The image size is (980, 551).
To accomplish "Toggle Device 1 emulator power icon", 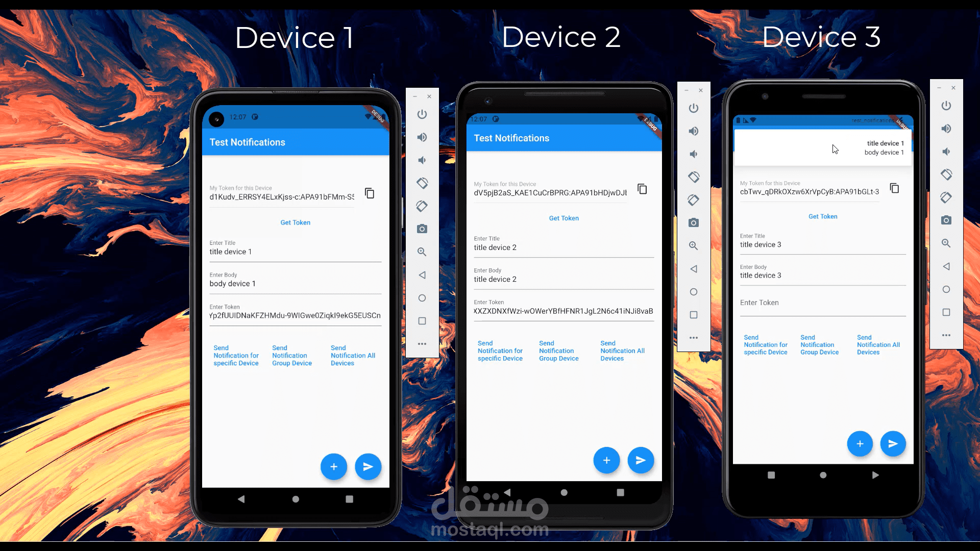I will pos(423,114).
